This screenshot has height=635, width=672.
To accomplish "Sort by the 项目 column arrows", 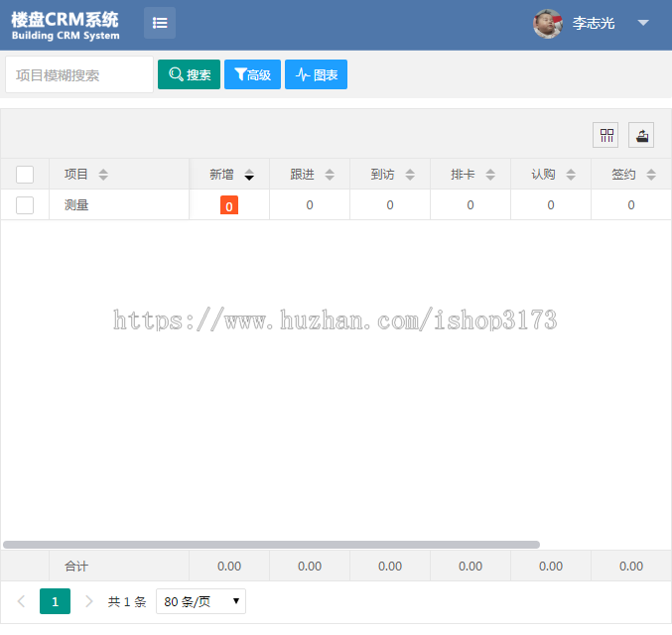I will [103, 175].
